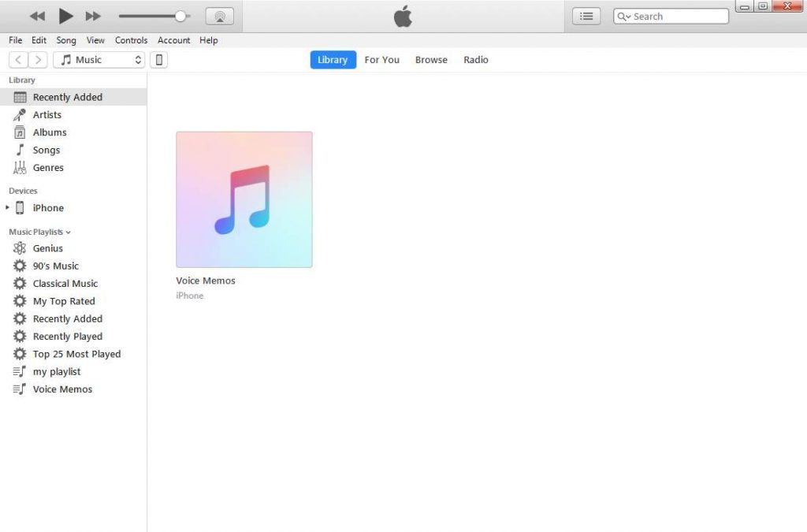Skip forward to the next track
Viewport: 807px width, 532px height.
[x=93, y=16]
